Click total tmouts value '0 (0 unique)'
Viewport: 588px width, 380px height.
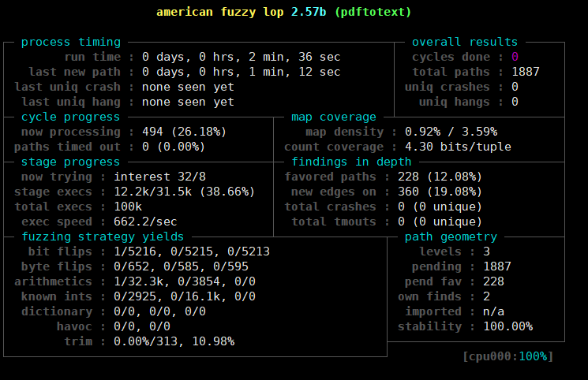tap(440, 222)
